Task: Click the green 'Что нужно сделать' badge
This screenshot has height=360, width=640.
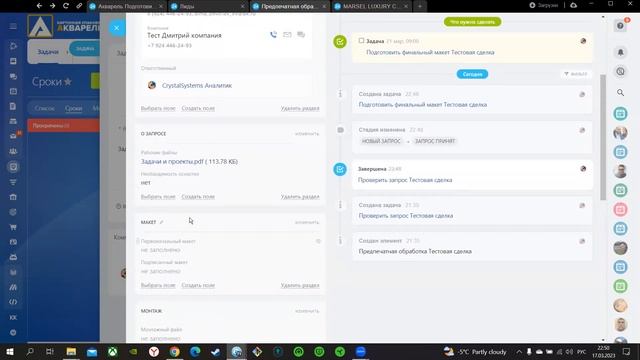Action: click(472, 22)
